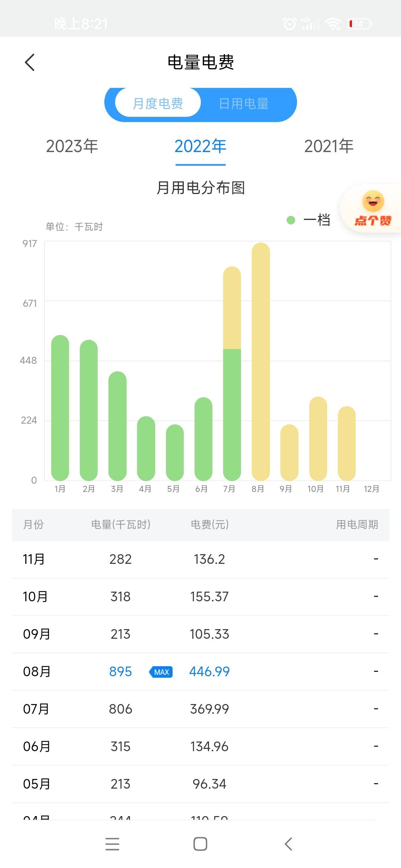Tap the green 1月 bar in chart
Viewport: 401px width, 868px height.
tap(60, 408)
